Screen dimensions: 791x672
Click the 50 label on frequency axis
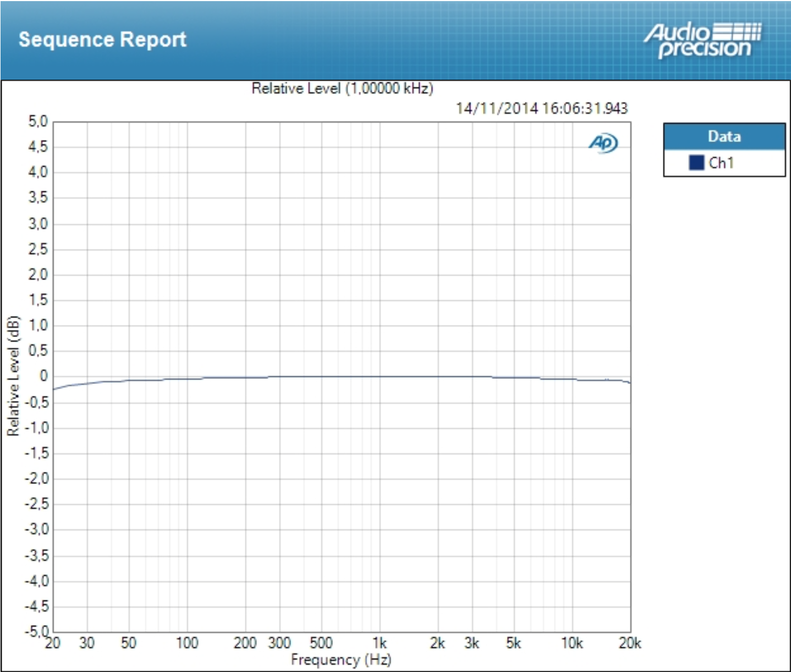click(128, 643)
